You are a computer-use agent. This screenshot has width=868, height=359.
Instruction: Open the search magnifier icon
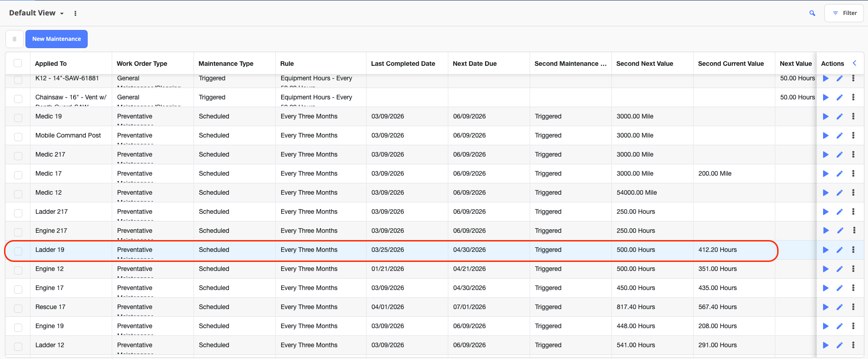point(812,13)
